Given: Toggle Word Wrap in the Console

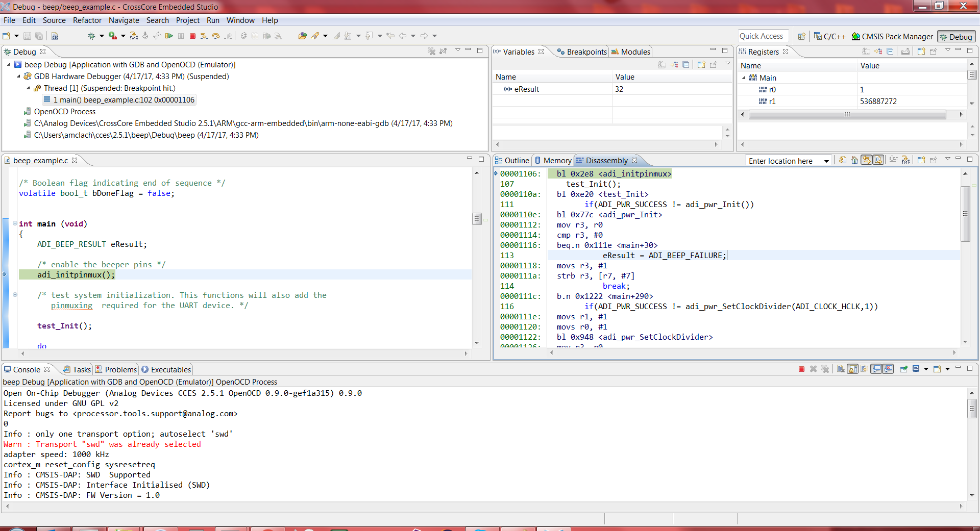Looking at the screenshot, I should pos(864,369).
